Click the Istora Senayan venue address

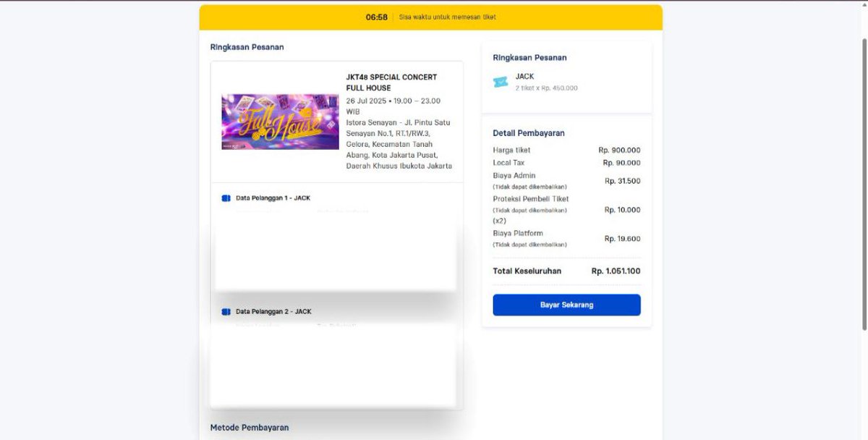(399, 144)
